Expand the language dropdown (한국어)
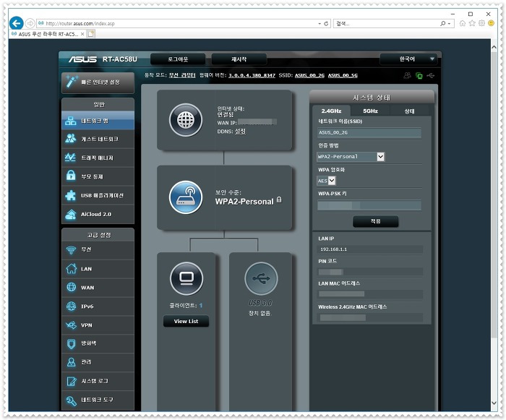Screen dimensions: 506x420 (x=432, y=59)
